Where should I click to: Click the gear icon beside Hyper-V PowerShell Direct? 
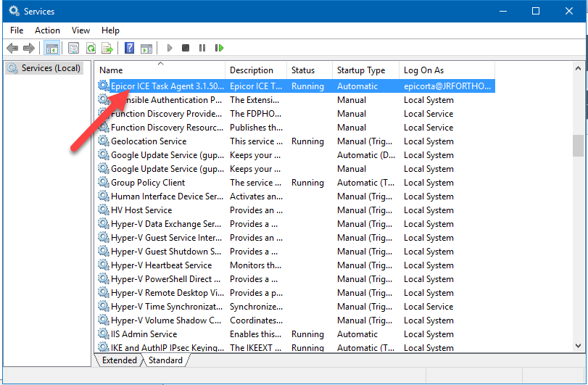(x=104, y=279)
